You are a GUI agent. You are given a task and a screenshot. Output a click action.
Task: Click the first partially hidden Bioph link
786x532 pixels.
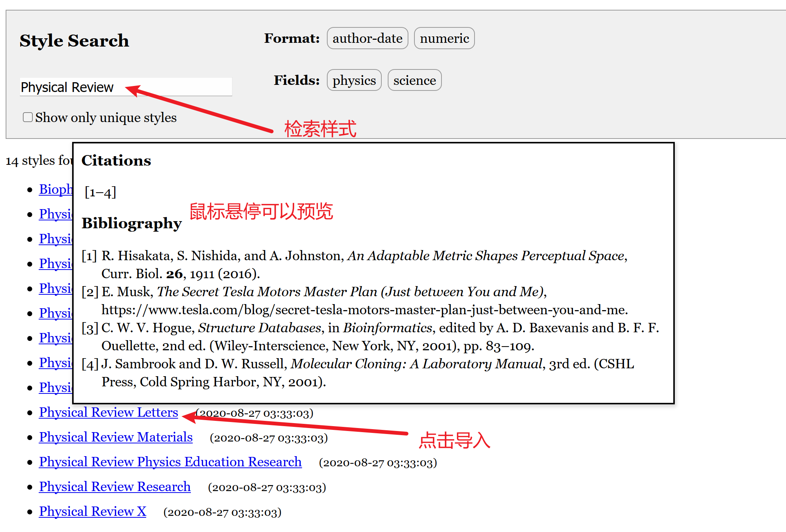click(55, 189)
